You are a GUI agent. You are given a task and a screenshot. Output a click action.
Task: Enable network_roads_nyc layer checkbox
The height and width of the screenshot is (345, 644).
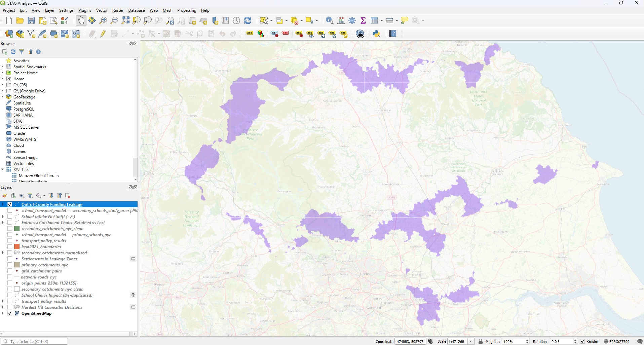tap(10, 277)
